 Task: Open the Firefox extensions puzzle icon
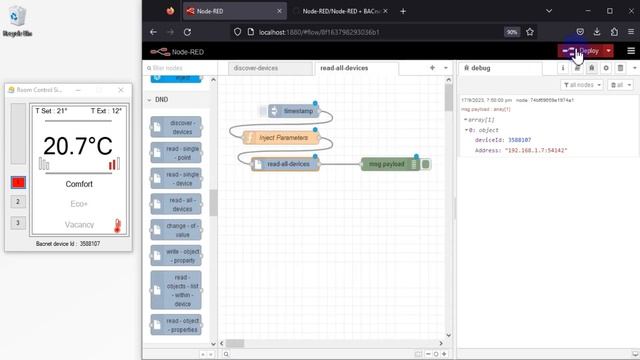(614, 32)
